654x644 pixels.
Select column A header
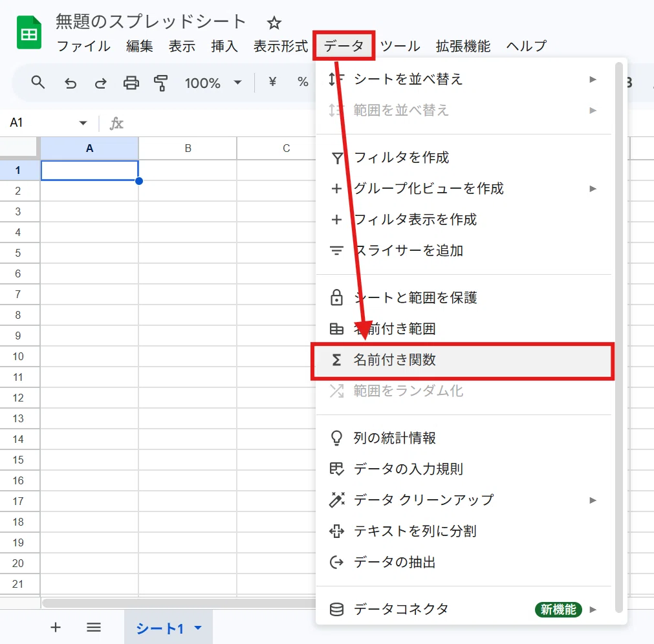pyautogui.click(x=89, y=148)
